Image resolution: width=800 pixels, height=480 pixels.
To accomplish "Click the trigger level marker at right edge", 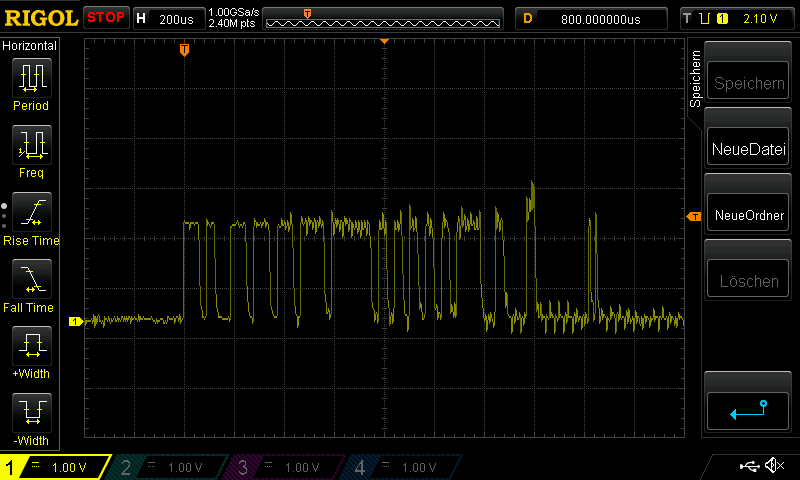I will point(694,217).
